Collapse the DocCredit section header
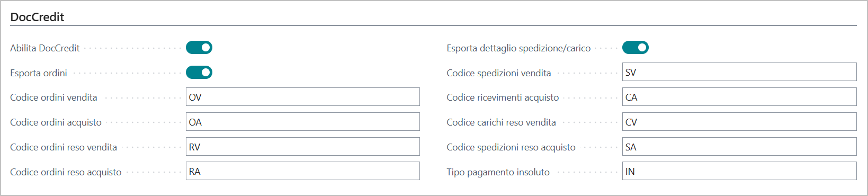 [x=37, y=17]
